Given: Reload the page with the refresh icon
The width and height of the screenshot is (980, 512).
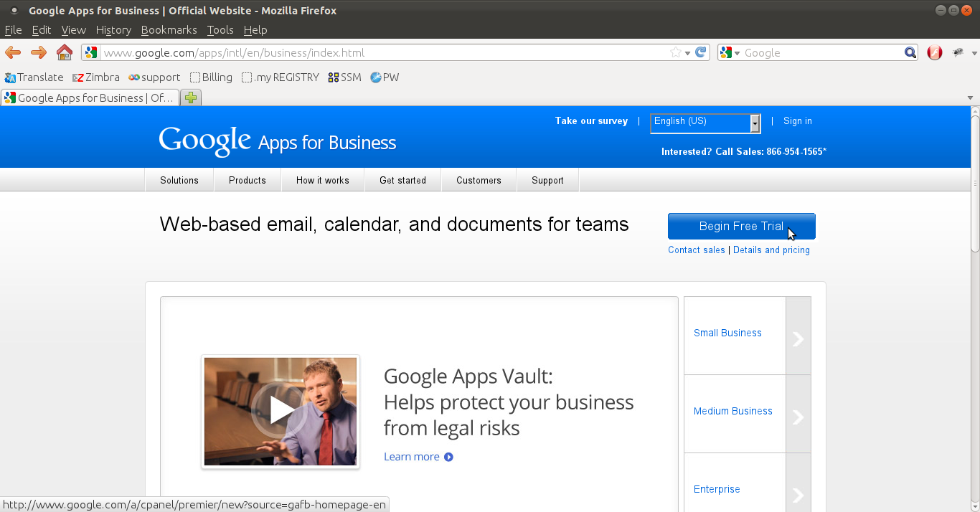Looking at the screenshot, I should 702,52.
